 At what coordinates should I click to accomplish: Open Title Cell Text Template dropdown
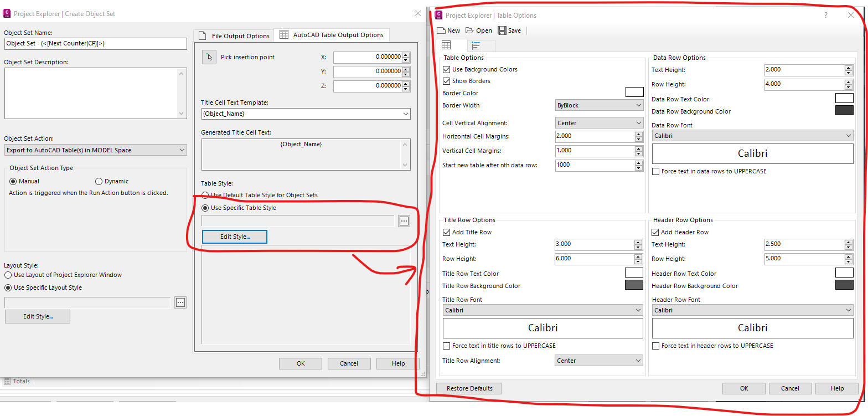click(x=306, y=114)
